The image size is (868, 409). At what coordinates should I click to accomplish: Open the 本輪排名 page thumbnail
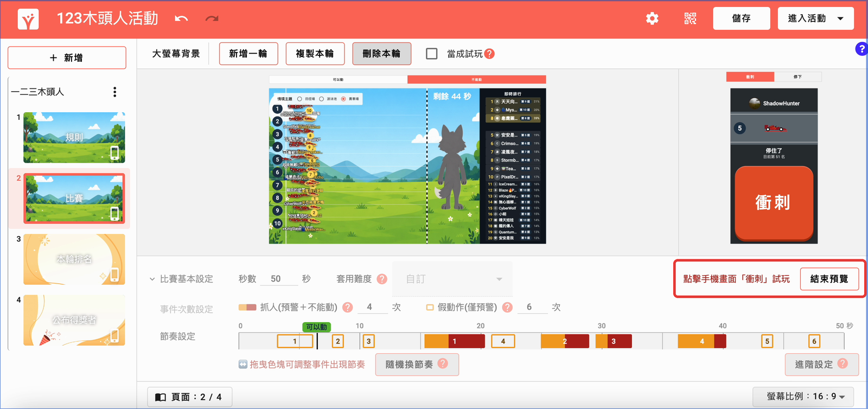(74, 259)
